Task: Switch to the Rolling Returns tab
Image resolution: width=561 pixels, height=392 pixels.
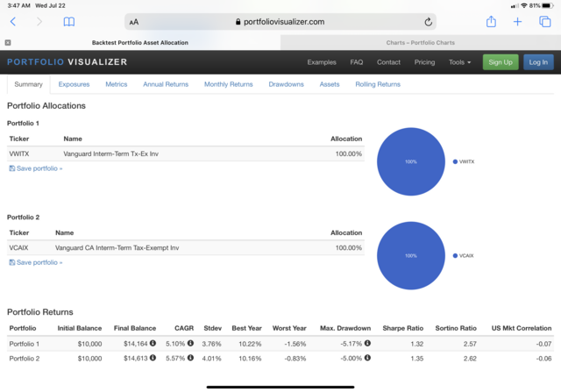Action: [378, 84]
